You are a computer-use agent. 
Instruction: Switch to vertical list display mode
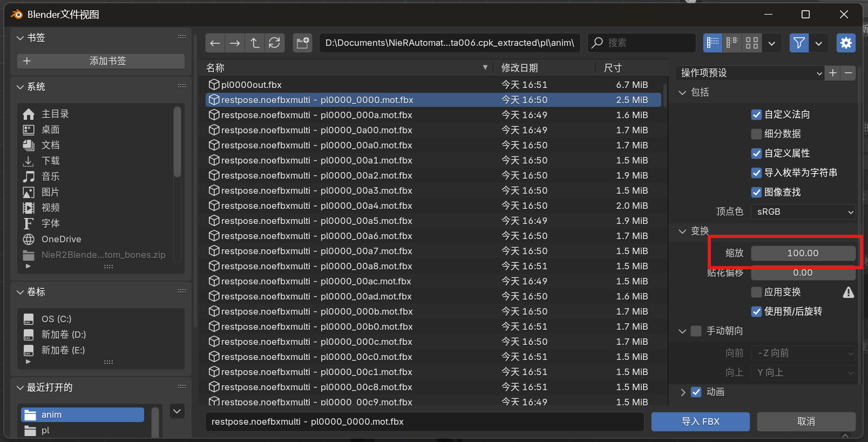click(x=713, y=43)
